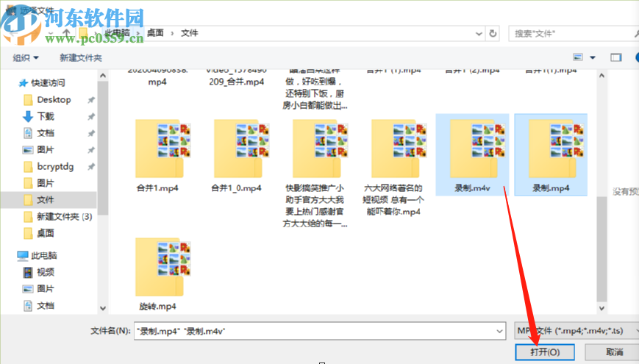Open the view options dropdown arrow
Viewport: 639px width, 364px height.
[593, 57]
